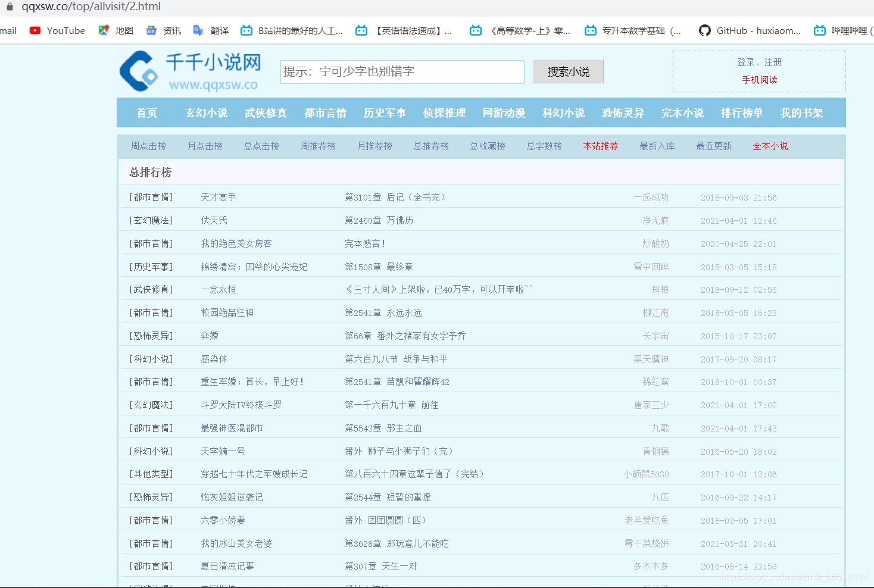Open the 资讯 news bookmark
This screenshot has width=874, height=588.
pos(164,30)
